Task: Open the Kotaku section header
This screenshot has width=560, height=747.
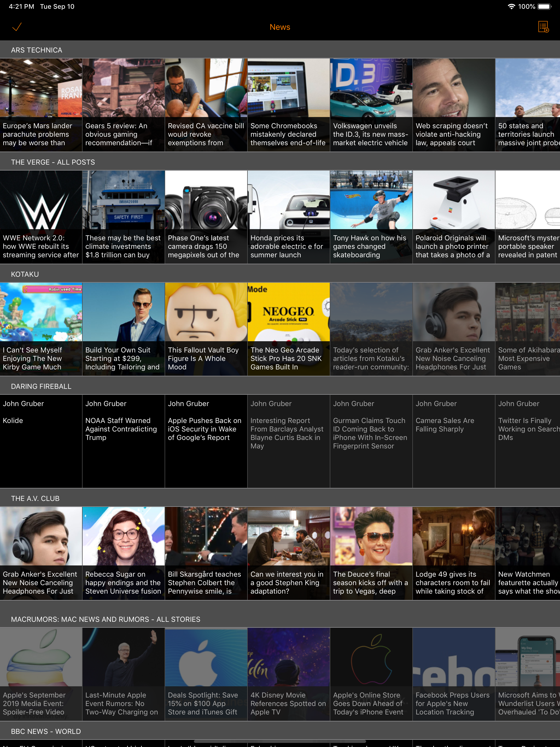Action: click(x=25, y=274)
